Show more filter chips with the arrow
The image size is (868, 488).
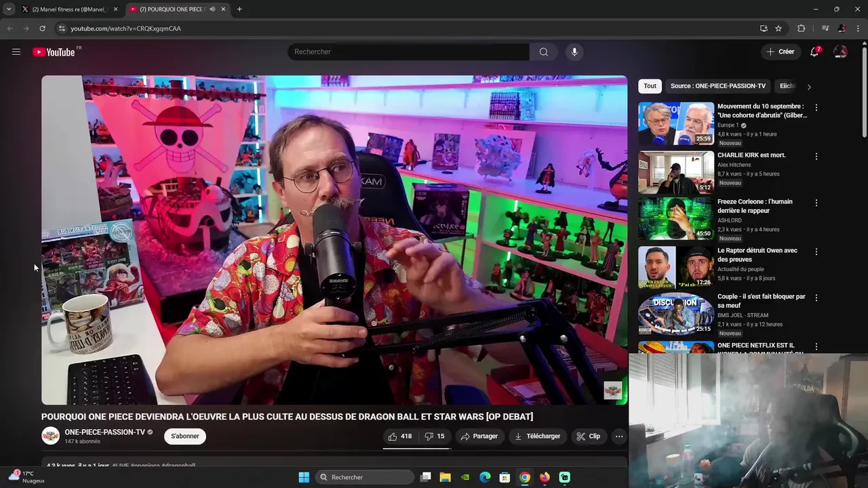pyautogui.click(x=808, y=87)
